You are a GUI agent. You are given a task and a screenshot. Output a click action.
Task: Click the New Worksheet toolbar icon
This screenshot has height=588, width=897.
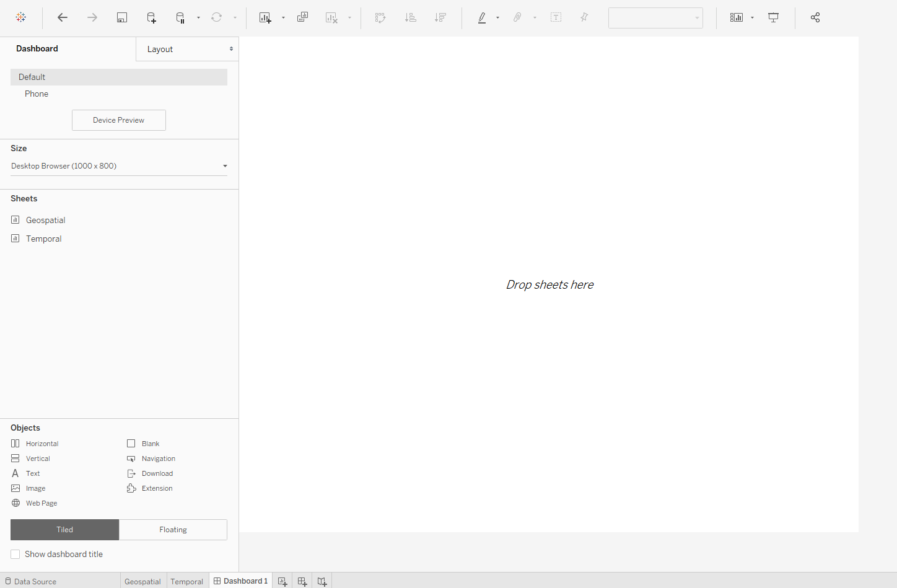[265, 17]
